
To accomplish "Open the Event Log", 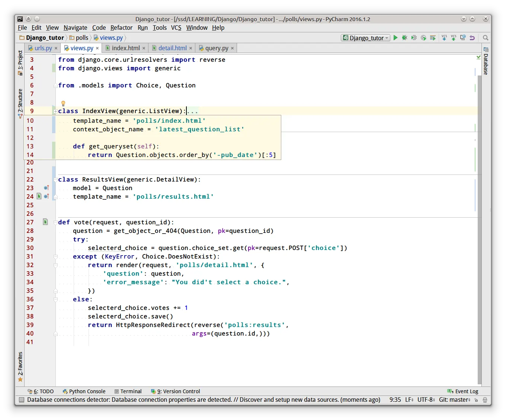I will 463,391.
